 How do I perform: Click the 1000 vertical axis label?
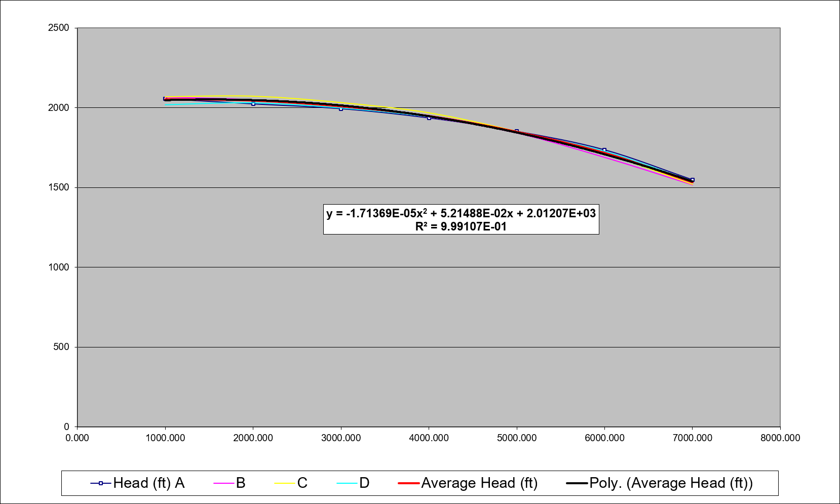coord(59,267)
